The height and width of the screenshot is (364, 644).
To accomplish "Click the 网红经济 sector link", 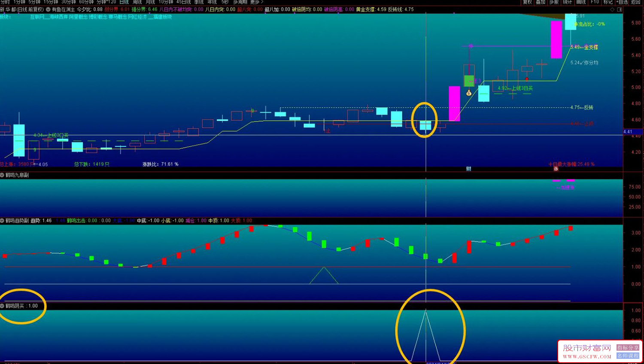I will pyautogui.click(x=137, y=17).
